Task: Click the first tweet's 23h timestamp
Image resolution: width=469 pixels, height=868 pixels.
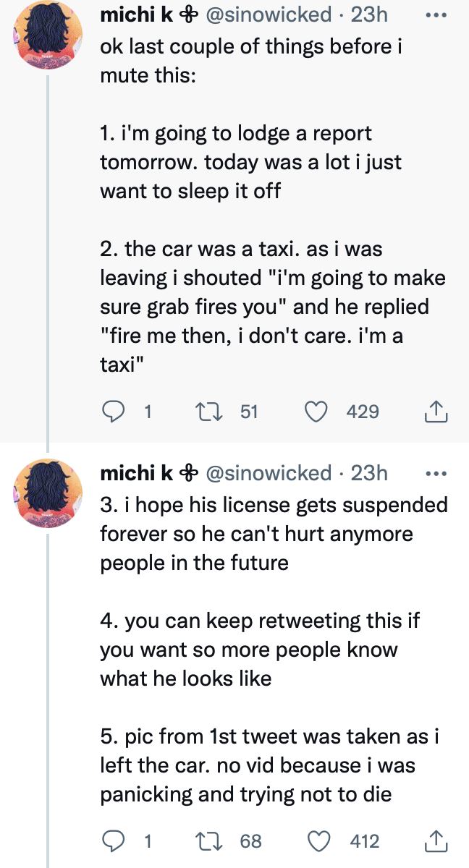Action: (x=369, y=14)
